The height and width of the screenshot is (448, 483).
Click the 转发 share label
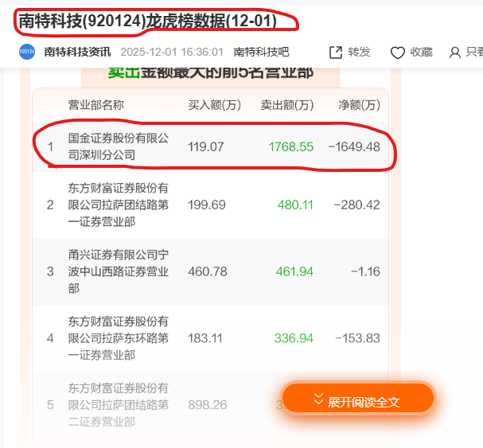[359, 52]
